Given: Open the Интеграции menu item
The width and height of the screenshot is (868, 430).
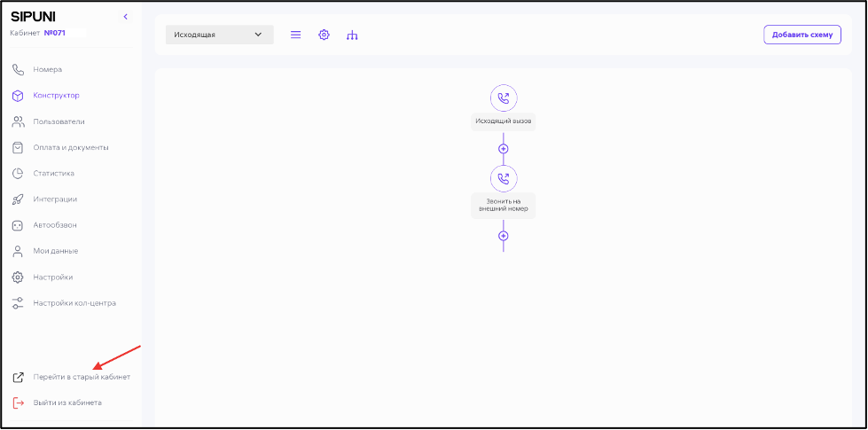Looking at the screenshot, I should point(55,199).
